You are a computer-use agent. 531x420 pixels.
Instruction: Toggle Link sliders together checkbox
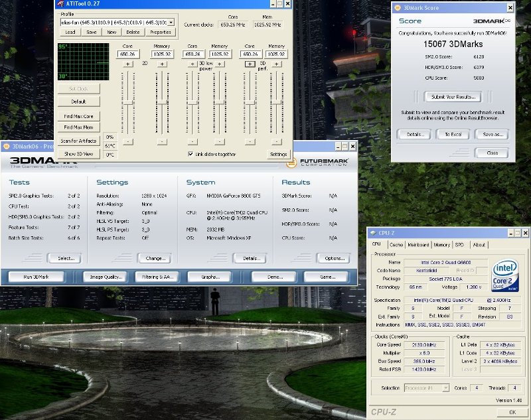point(190,153)
